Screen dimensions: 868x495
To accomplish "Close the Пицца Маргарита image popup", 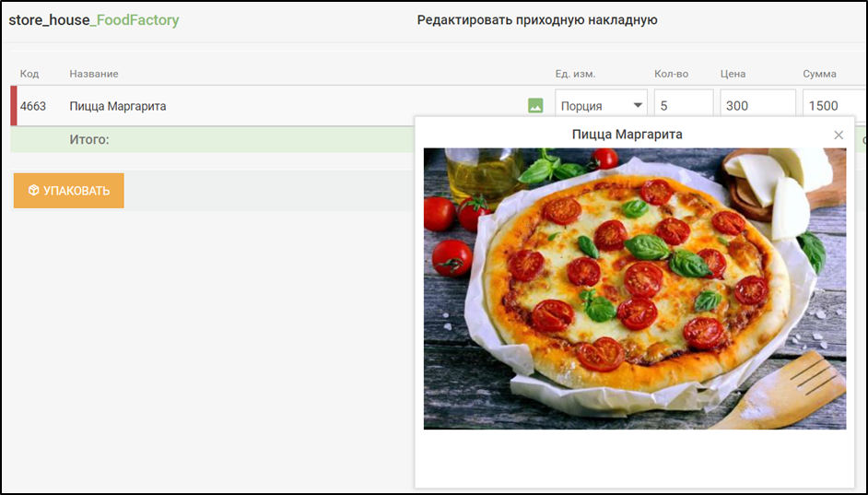I will click(x=839, y=136).
